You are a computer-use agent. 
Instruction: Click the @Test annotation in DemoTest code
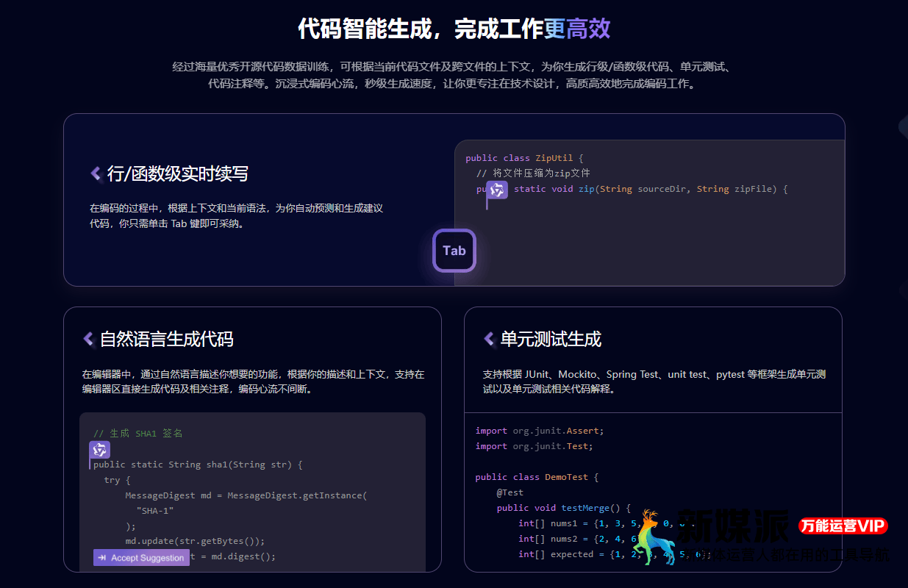point(510,492)
